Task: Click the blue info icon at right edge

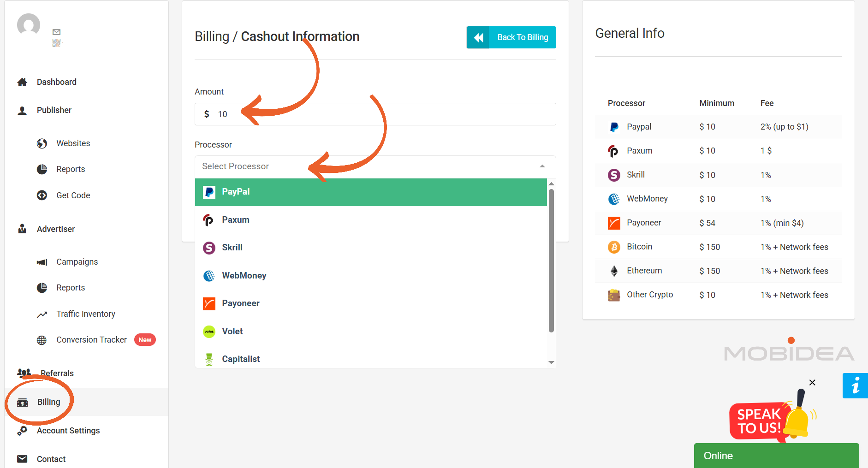Action: coord(855,385)
